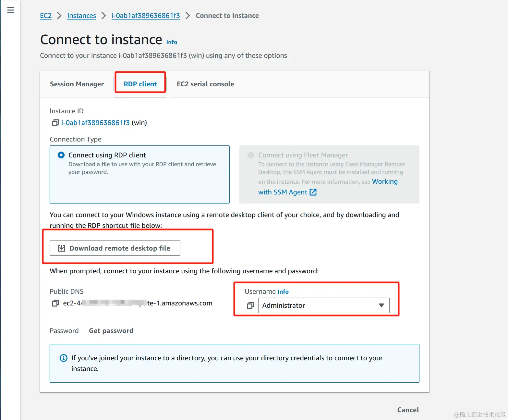
Task: Switch to the EC2 serial console tab
Action: 205,84
